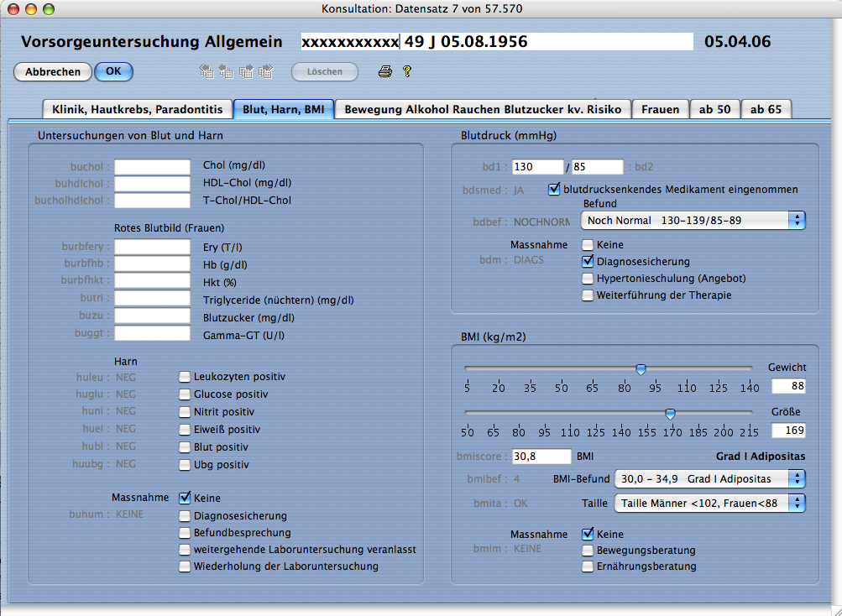
Task: Open the Blutdruck Befund dropdown
Action: pos(693,220)
